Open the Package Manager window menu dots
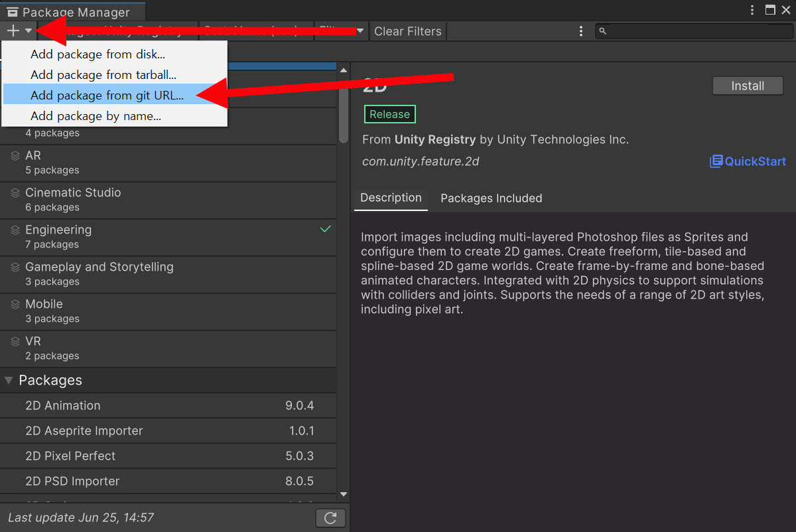796x532 pixels. click(x=752, y=10)
